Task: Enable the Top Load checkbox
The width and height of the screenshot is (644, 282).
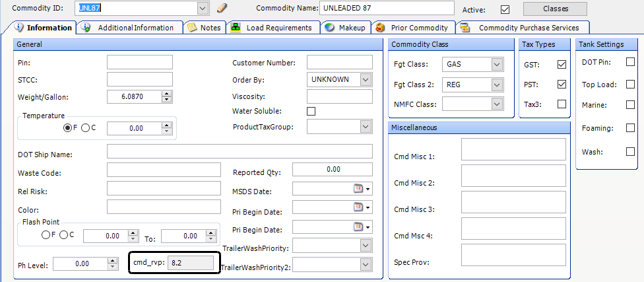Action: (630, 85)
